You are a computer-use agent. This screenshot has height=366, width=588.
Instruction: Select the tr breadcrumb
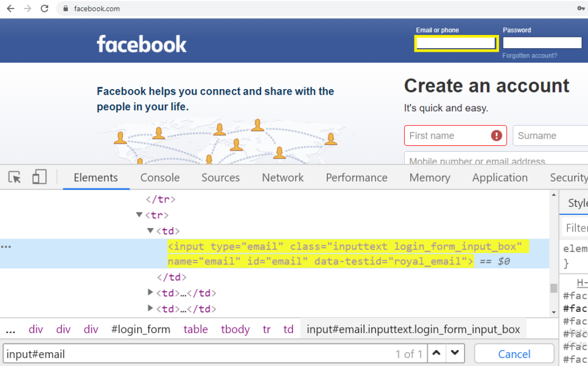266,330
